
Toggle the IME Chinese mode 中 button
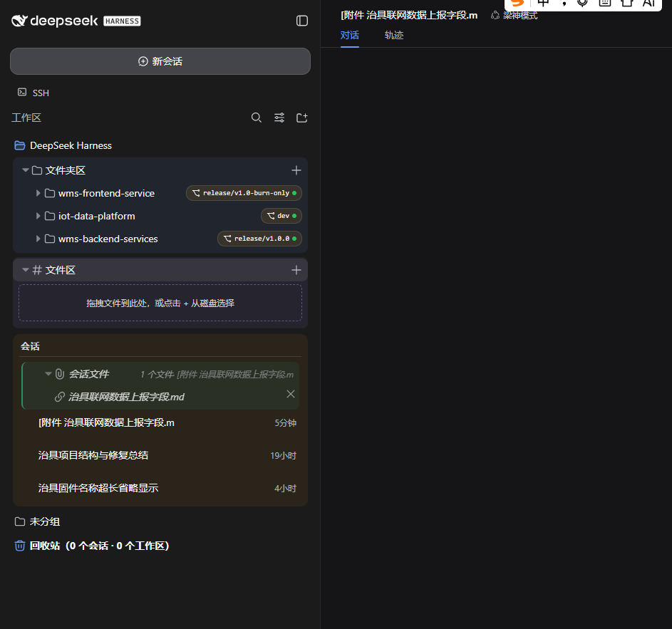pyautogui.click(x=543, y=3)
